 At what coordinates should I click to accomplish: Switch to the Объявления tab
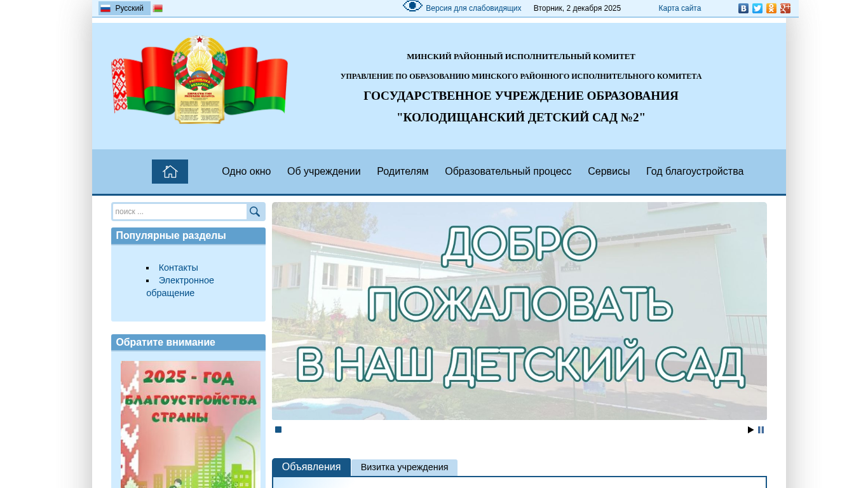pyautogui.click(x=311, y=467)
